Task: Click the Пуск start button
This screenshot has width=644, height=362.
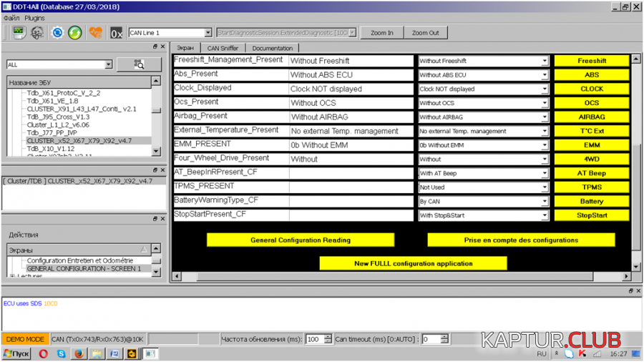Action: tap(16, 353)
